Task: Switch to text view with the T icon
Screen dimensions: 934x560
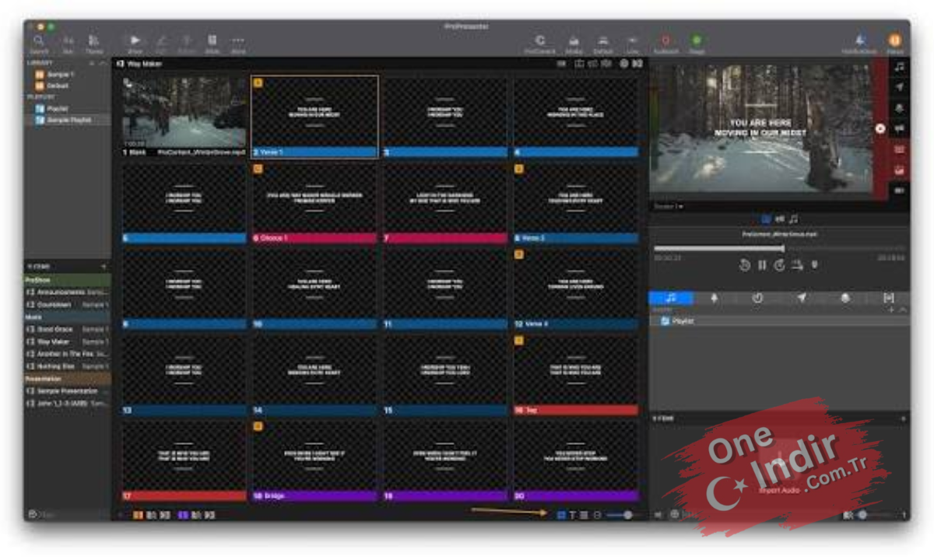Action: pos(572,515)
